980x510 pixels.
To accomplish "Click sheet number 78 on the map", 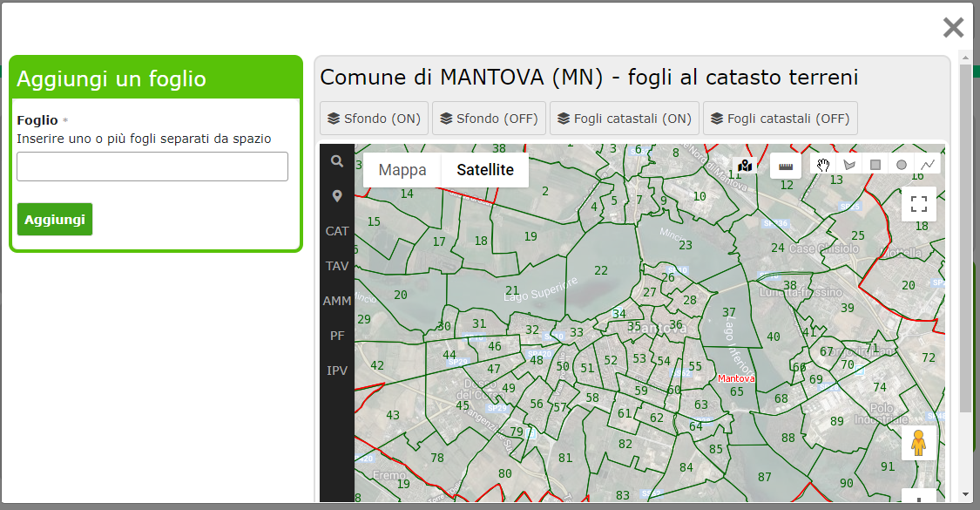I will [x=437, y=458].
